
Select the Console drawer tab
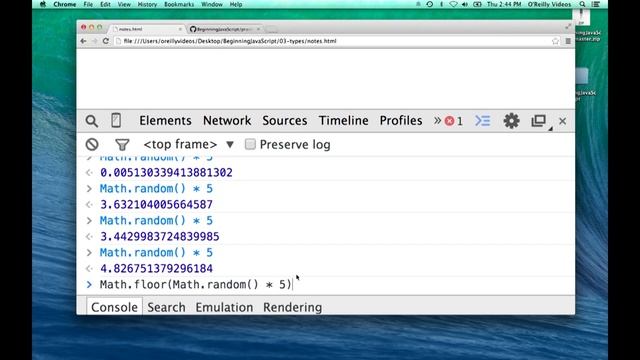[x=114, y=307]
